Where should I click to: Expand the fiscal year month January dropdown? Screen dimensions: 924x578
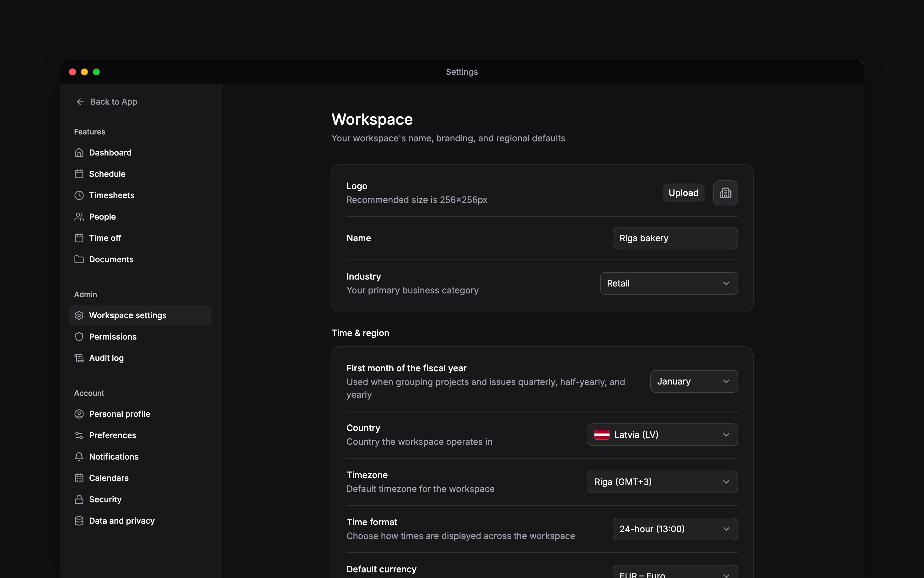click(694, 381)
